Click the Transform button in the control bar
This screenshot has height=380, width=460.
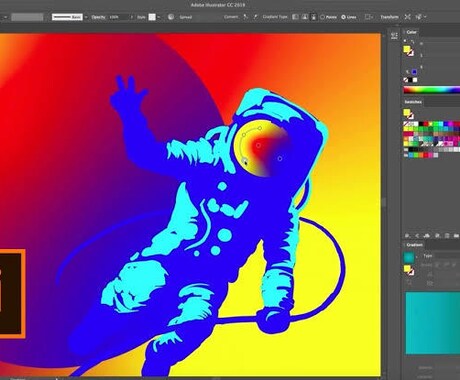pyautogui.click(x=389, y=17)
